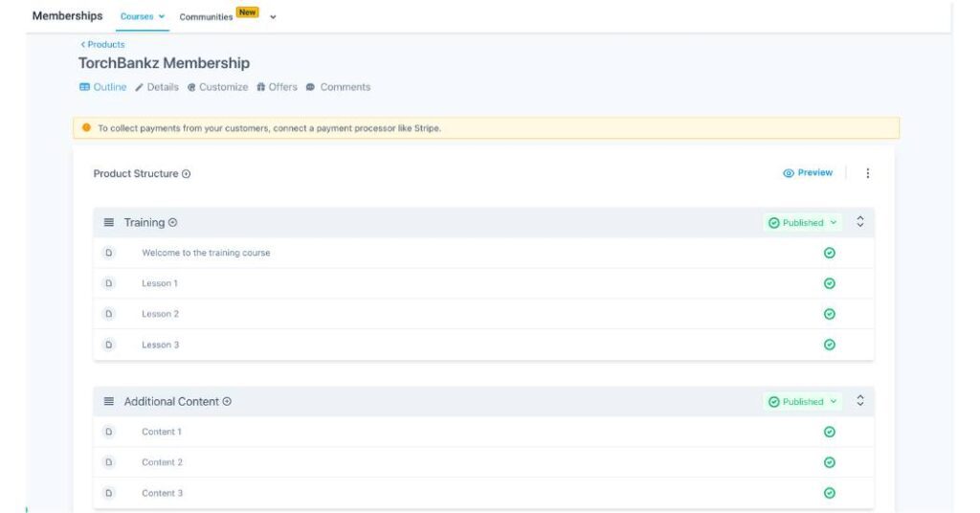Screen dimensions: 980x513
Task: Open the Customize tab
Action: pyautogui.click(x=217, y=87)
